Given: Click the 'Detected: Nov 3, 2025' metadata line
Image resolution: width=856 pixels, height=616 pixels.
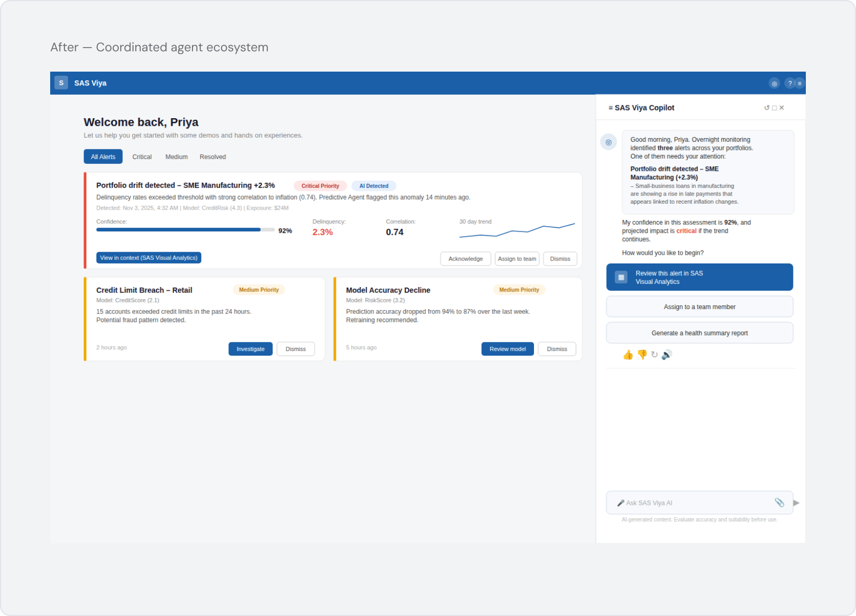Looking at the screenshot, I should (192, 208).
